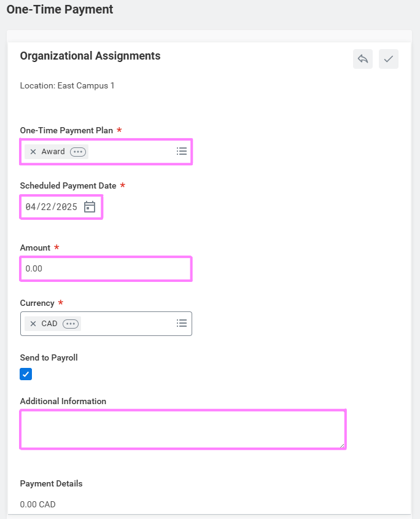Click the Award plan chip label
The width and height of the screenshot is (420, 519).
pos(53,152)
